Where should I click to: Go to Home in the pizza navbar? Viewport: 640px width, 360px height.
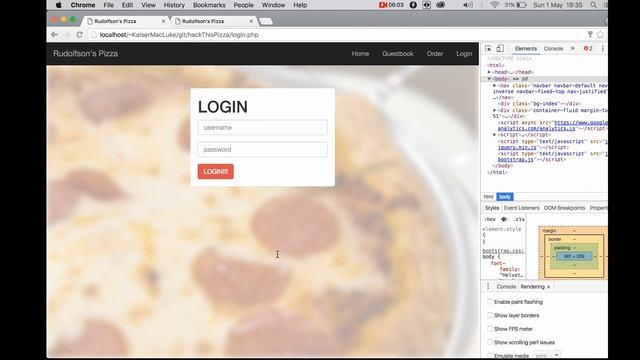(x=360, y=53)
